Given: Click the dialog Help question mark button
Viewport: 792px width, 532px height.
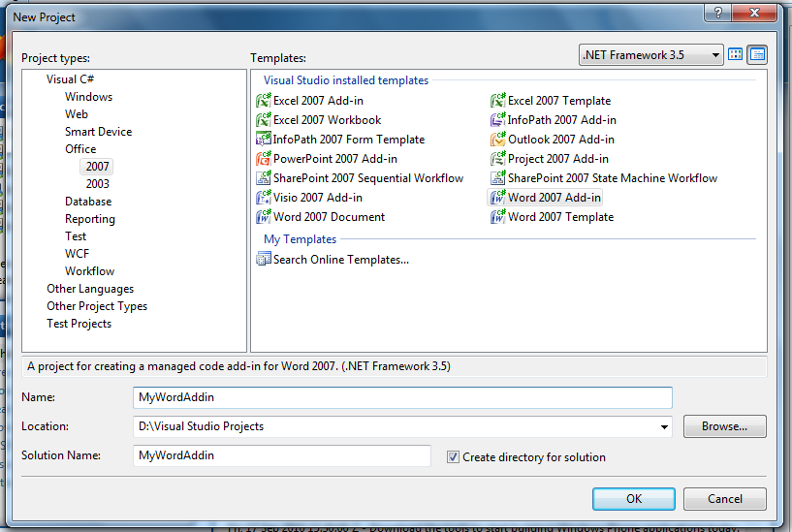Looking at the screenshot, I should [x=717, y=13].
